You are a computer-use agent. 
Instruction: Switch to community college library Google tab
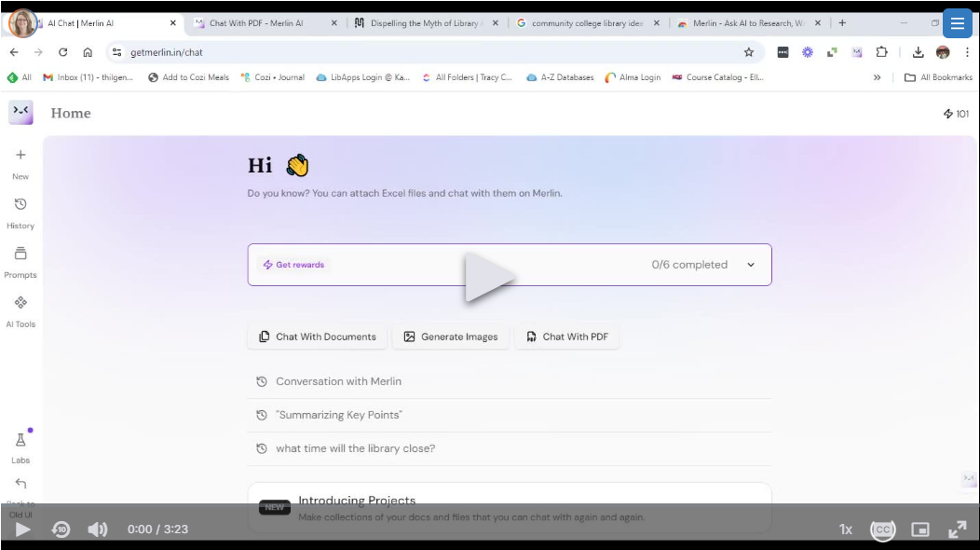(x=587, y=23)
